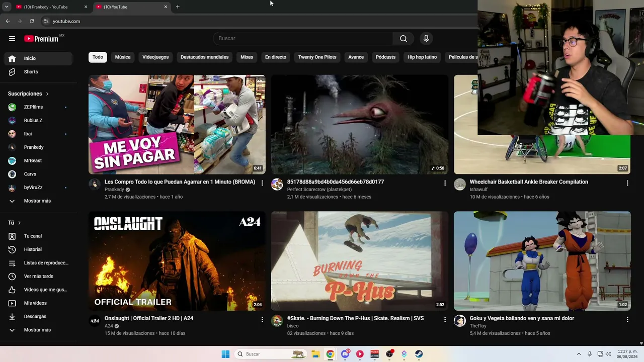Show hidden system tray icons

[x=579, y=354]
